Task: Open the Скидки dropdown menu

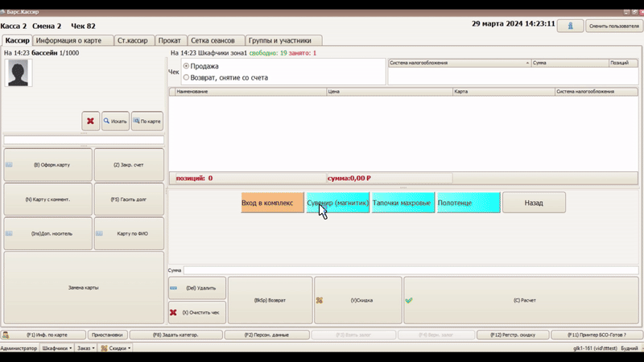Action: click(115, 348)
